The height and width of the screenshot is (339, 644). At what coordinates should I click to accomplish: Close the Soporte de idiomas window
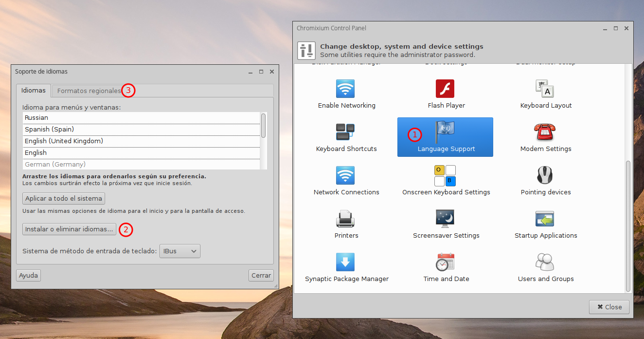point(272,72)
